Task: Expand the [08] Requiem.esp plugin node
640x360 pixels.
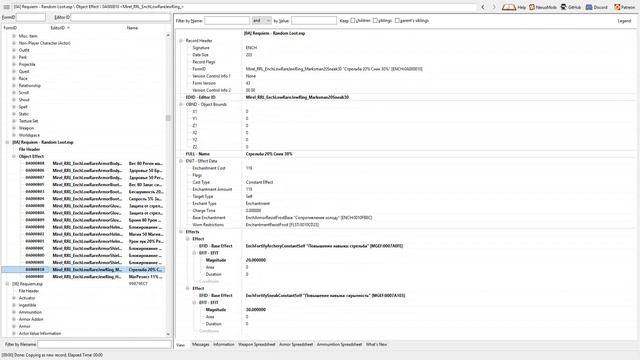Action: tap(7, 284)
